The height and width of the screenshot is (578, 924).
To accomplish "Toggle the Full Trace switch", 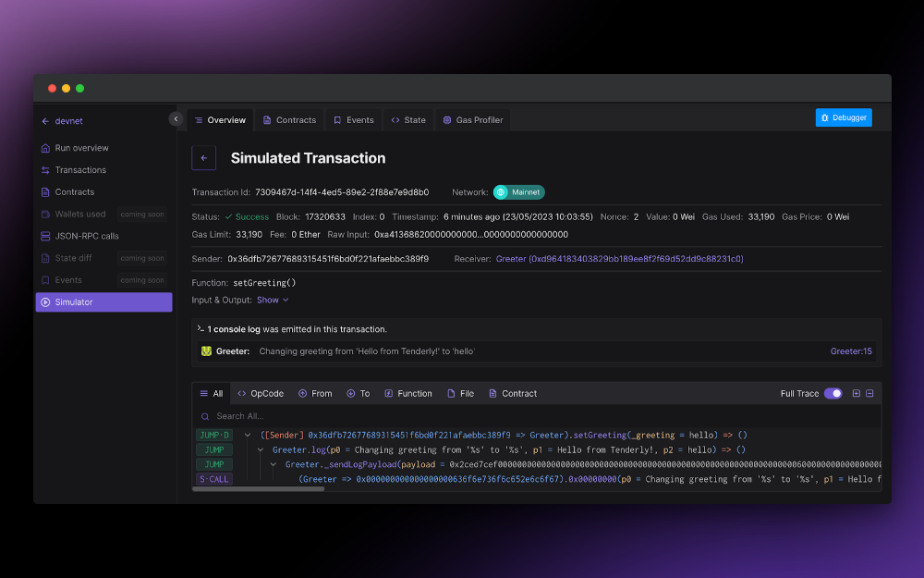I will (833, 393).
